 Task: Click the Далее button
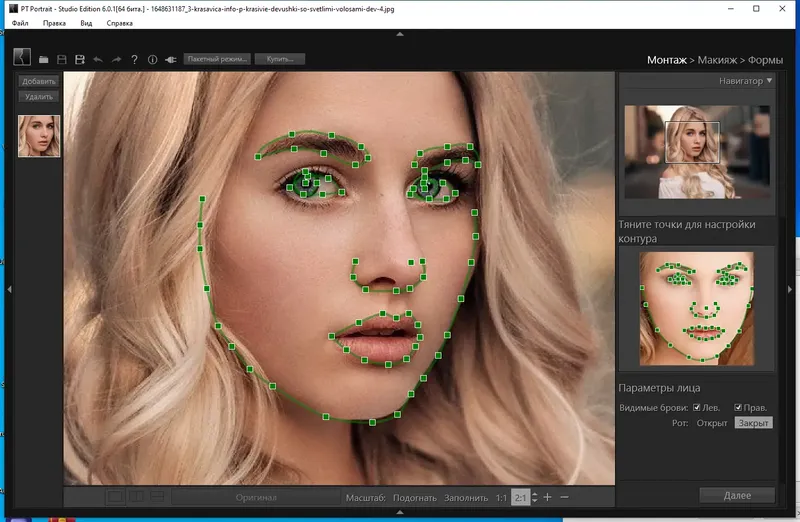click(x=737, y=495)
